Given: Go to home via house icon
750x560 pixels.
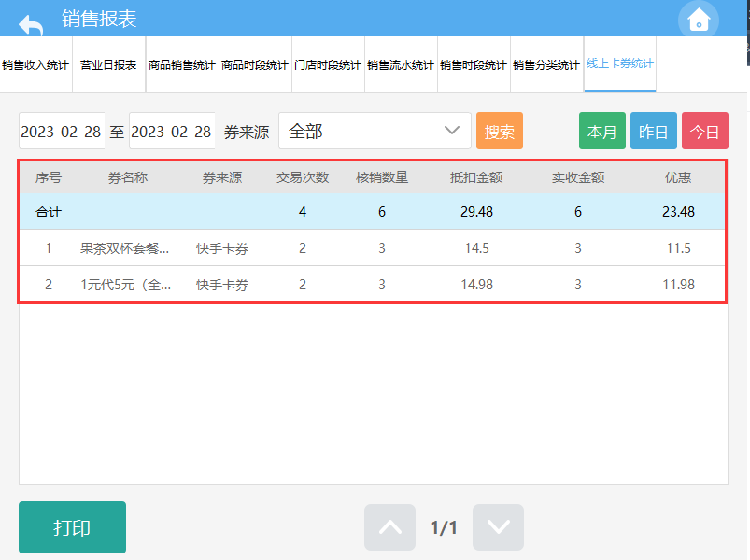Looking at the screenshot, I should coord(699,20).
